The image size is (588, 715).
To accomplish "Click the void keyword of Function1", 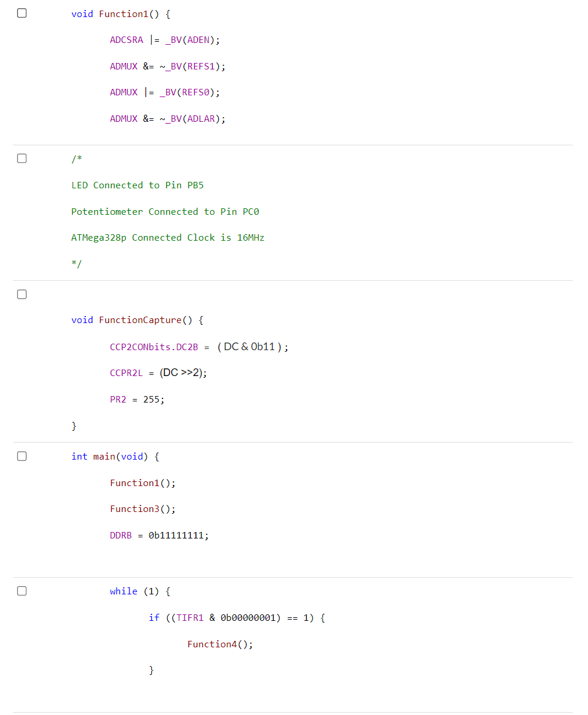I will [x=82, y=14].
